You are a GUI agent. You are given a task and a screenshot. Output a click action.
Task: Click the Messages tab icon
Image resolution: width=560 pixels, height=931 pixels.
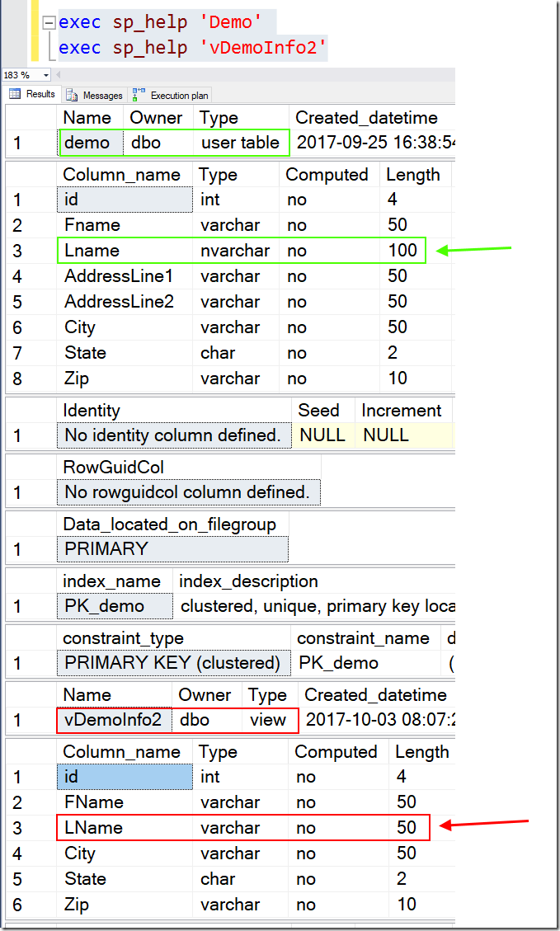pos(72,95)
